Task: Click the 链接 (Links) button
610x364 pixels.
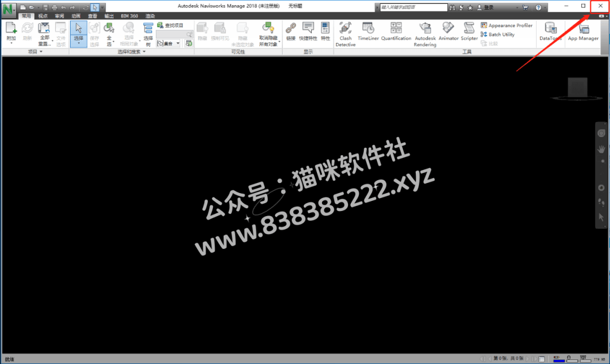Action: pyautogui.click(x=291, y=32)
